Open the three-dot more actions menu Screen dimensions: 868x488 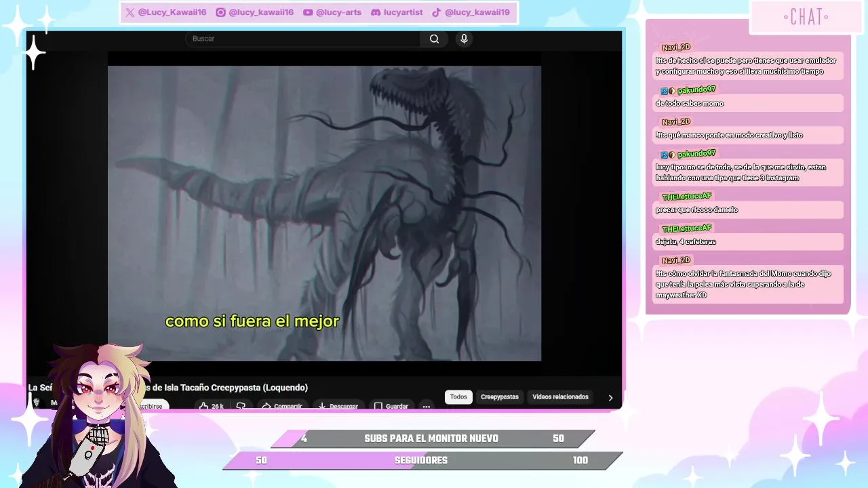(x=427, y=406)
